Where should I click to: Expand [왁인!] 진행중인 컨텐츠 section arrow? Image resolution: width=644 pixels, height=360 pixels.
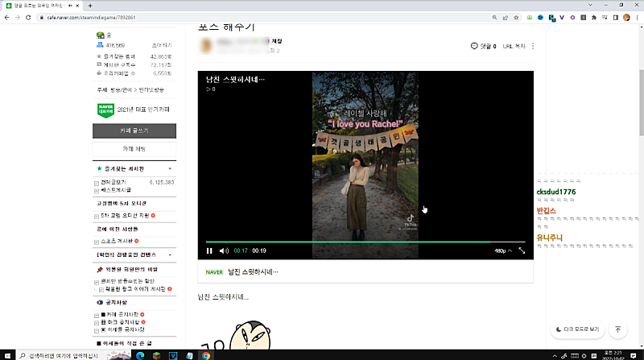[x=170, y=254]
